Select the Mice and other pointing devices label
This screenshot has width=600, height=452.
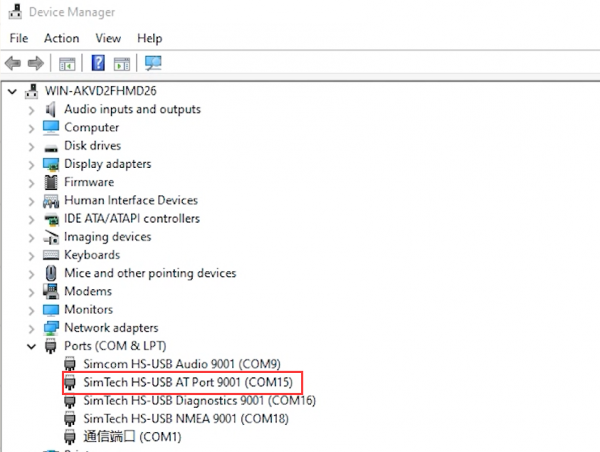point(150,273)
